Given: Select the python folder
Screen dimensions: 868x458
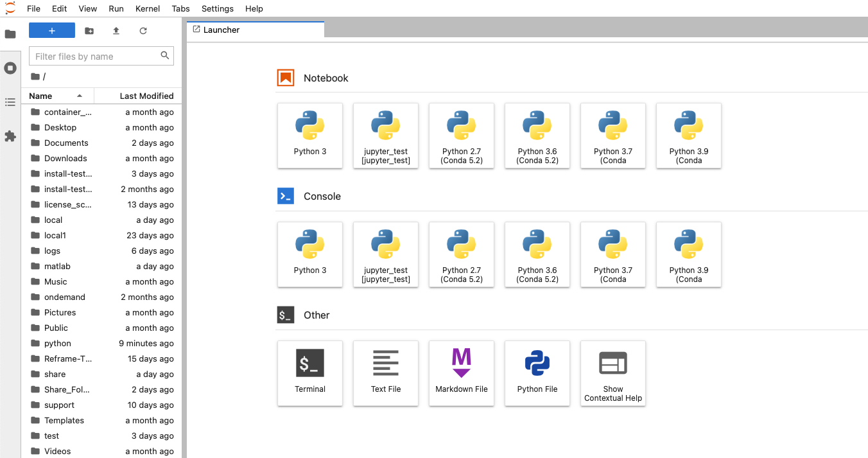Looking at the screenshot, I should point(101,343).
